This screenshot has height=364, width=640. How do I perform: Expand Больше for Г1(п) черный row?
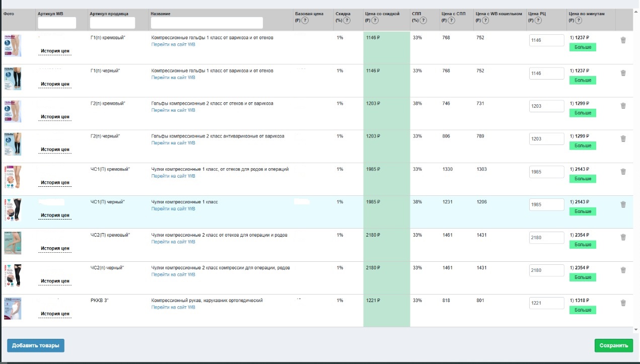click(583, 80)
